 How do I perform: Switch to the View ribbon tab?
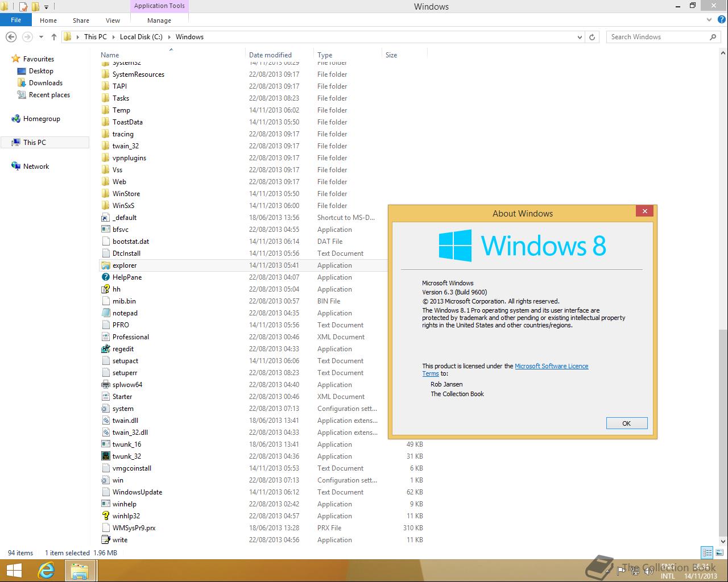pyautogui.click(x=113, y=20)
